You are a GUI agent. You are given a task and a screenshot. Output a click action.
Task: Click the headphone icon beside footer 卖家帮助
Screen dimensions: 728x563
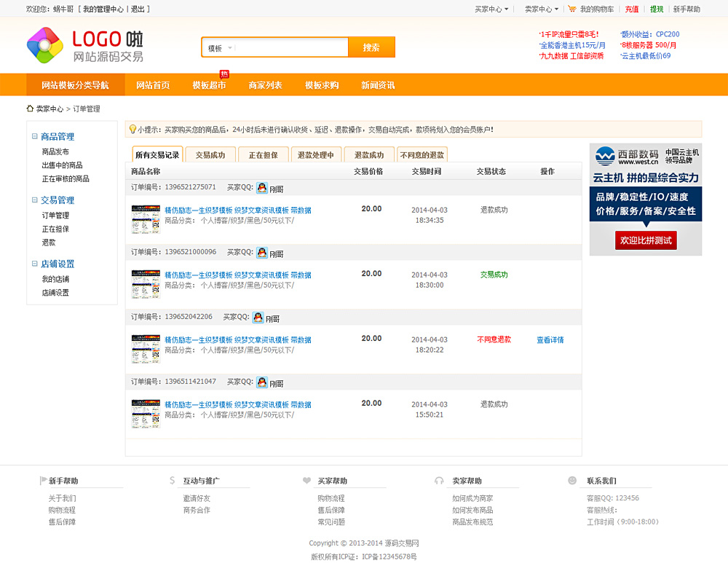(439, 481)
